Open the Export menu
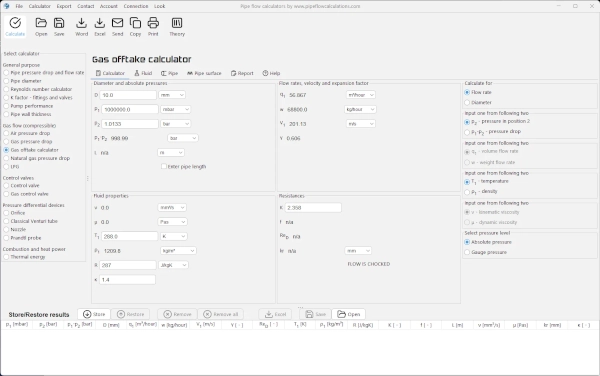 (x=64, y=6)
